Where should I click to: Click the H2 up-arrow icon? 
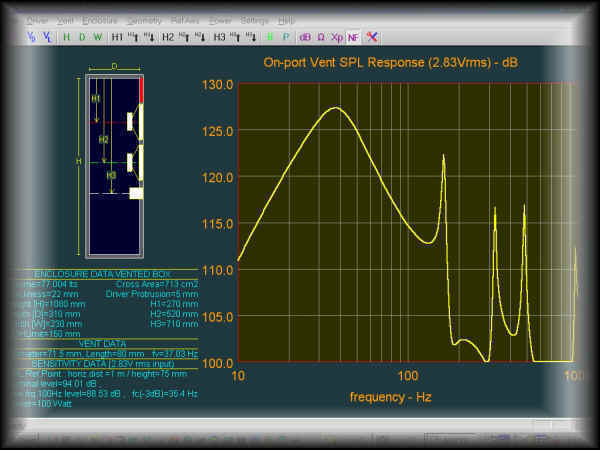tap(184, 37)
